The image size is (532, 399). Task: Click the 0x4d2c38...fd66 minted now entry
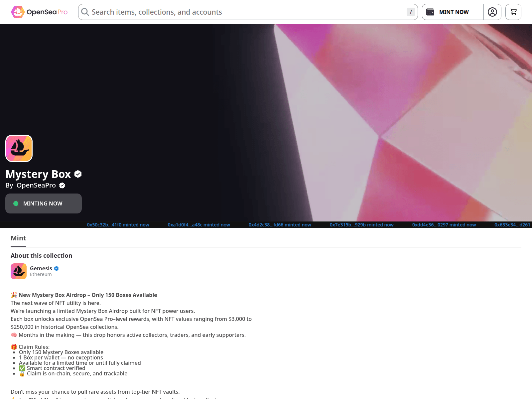point(280,225)
